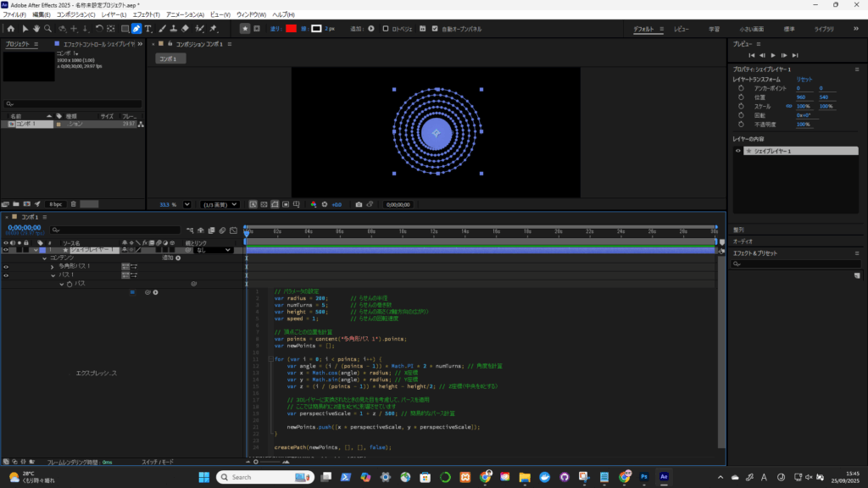Collapse the コンテンツ group in timeline
This screenshot has height=488, width=868.
(x=43, y=258)
